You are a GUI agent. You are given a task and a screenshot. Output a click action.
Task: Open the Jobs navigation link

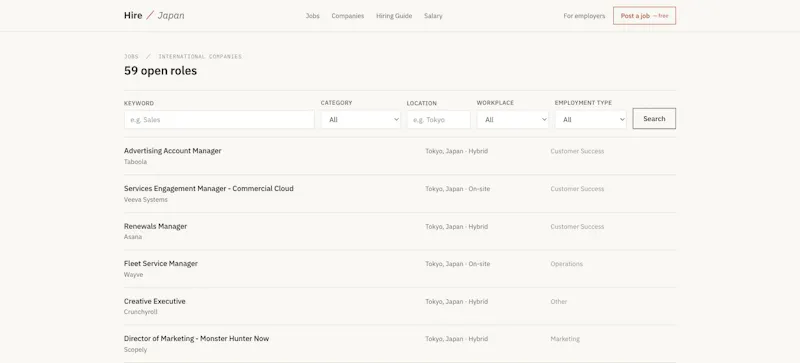(312, 16)
